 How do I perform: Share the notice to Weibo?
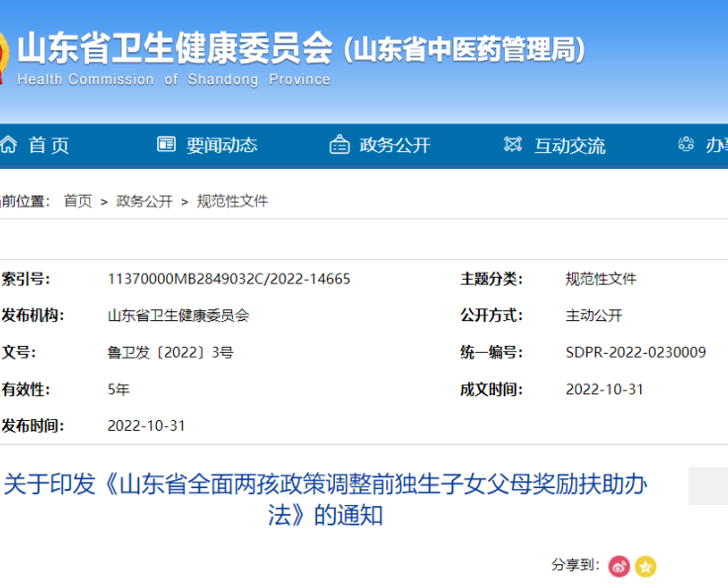(619, 566)
